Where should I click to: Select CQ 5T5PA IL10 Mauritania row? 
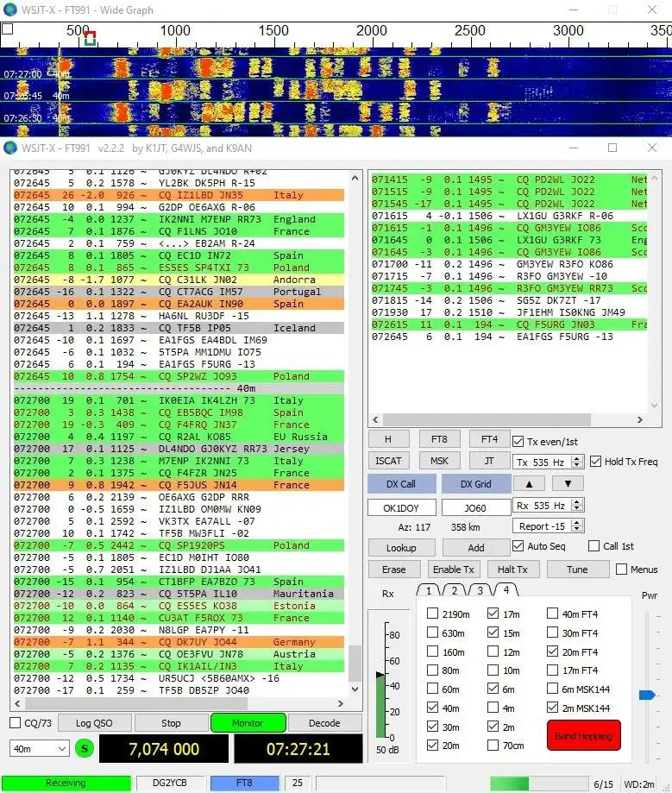179,594
